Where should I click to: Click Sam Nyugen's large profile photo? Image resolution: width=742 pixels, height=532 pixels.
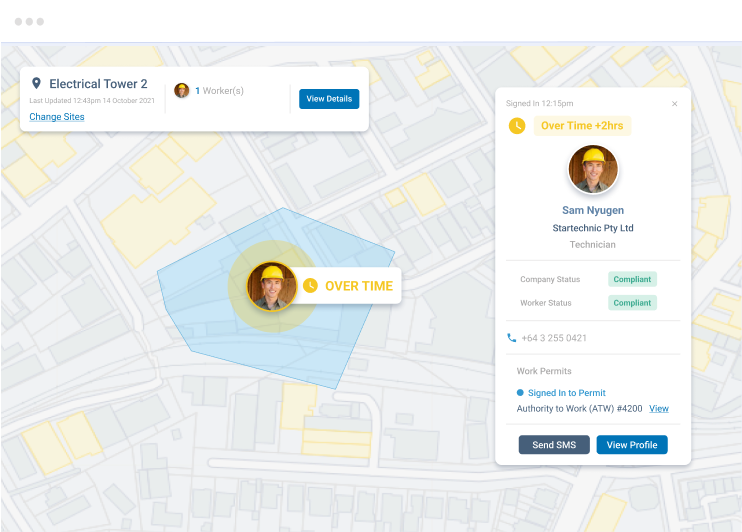tap(593, 169)
